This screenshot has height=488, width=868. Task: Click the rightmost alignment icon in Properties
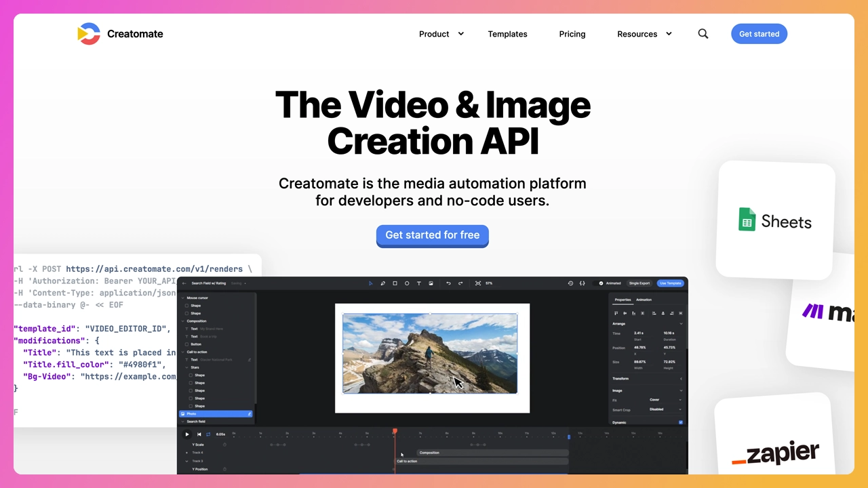pyautogui.click(x=681, y=313)
